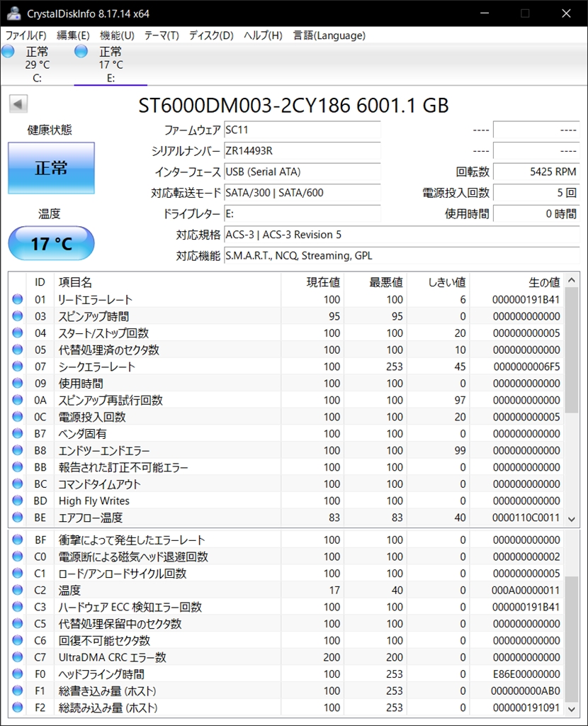Click the status dot for ID C5 row
This screenshot has height=726, width=588.
pyautogui.click(x=18, y=623)
